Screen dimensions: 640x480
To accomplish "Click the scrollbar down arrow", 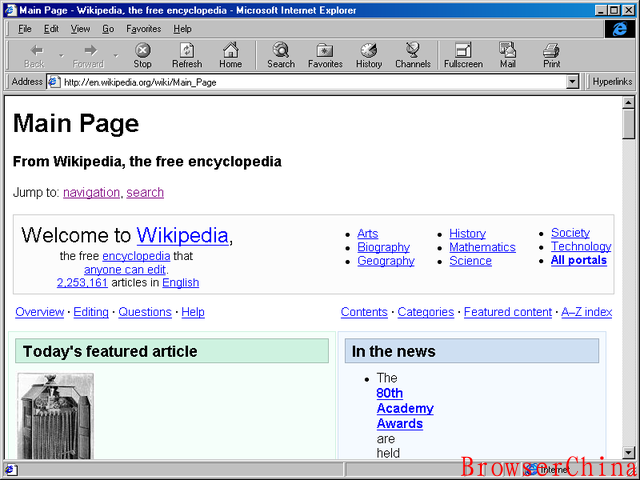I will [629, 452].
